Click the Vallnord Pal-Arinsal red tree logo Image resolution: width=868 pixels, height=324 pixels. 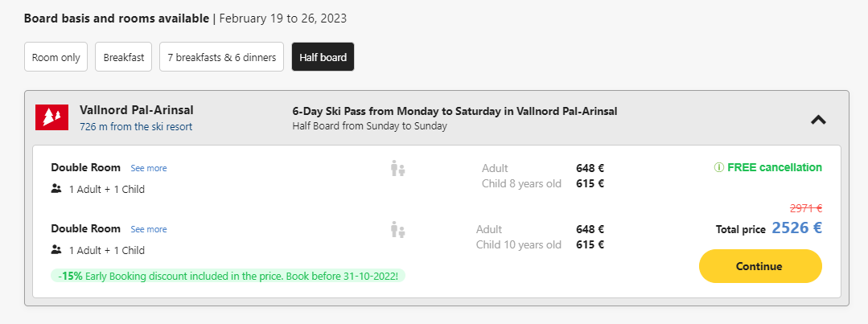(x=52, y=117)
